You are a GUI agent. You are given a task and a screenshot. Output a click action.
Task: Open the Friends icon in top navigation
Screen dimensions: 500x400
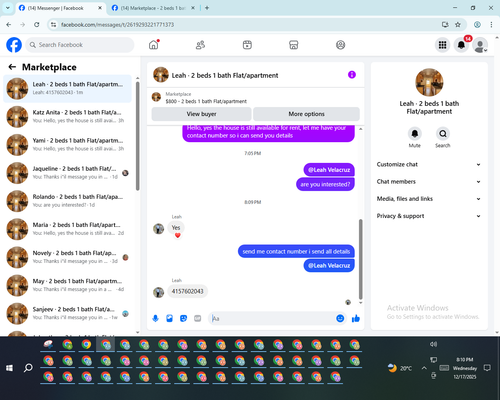pyautogui.click(x=200, y=45)
